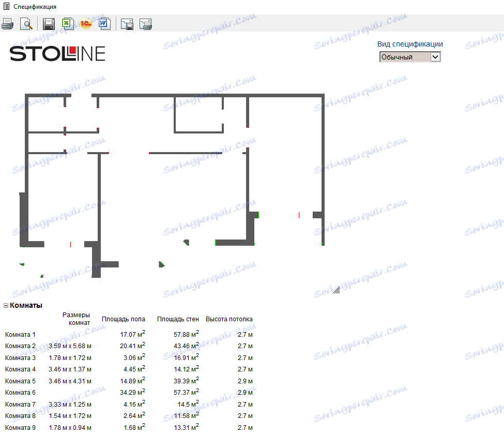Save the floor plan image
Viewport: 504px width, 433px height.
[127, 24]
